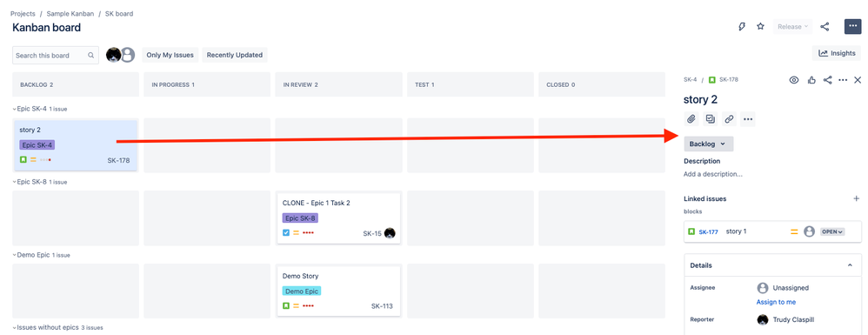Viewport: 868px width, 335px height.
Task: Click the story 2 title in detail panel
Action: pos(701,100)
